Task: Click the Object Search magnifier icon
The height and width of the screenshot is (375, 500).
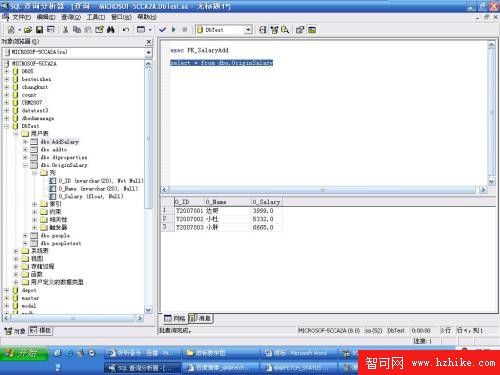Action: click(x=285, y=30)
